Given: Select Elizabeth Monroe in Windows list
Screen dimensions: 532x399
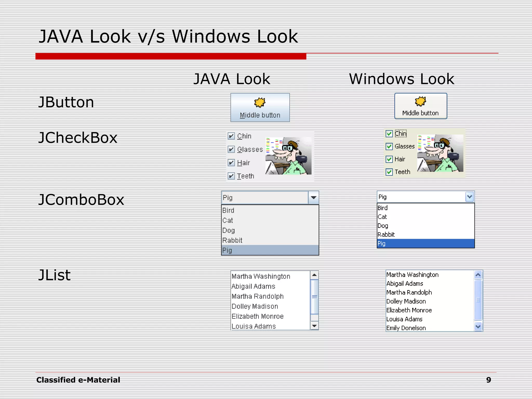Looking at the screenshot, I should point(430,310).
